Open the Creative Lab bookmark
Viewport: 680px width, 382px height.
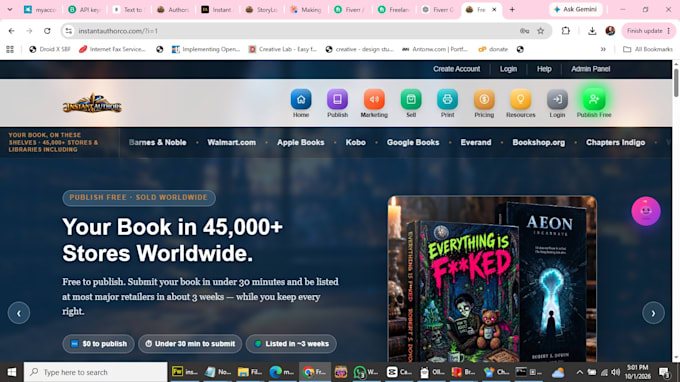pos(282,49)
